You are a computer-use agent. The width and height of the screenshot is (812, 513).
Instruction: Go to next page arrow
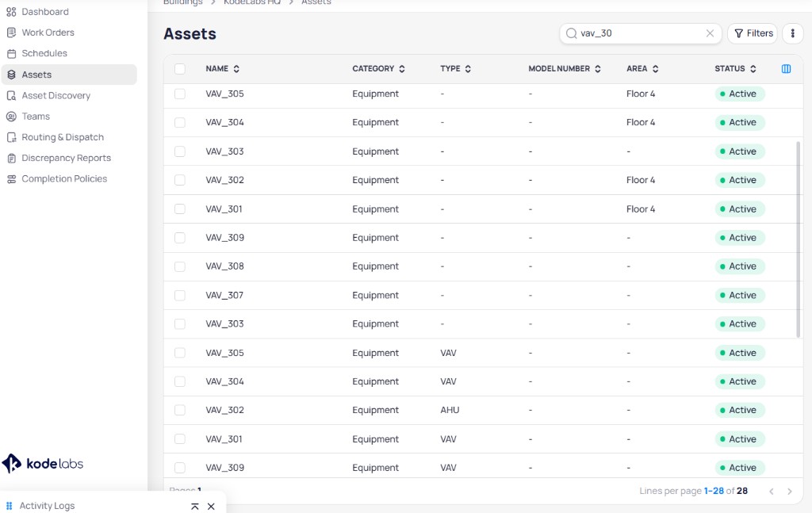click(x=789, y=492)
